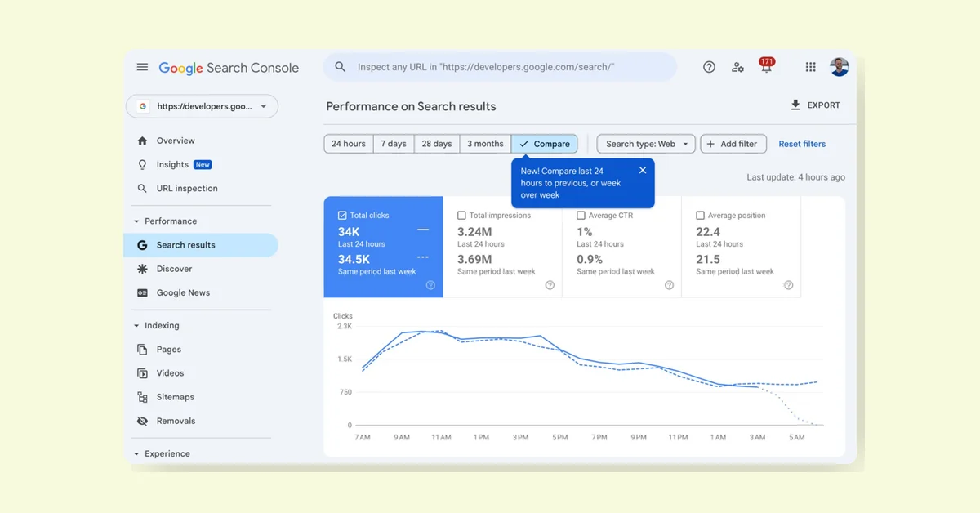The height and width of the screenshot is (513, 980).
Task: Open the account profile avatar
Action: 839,67
